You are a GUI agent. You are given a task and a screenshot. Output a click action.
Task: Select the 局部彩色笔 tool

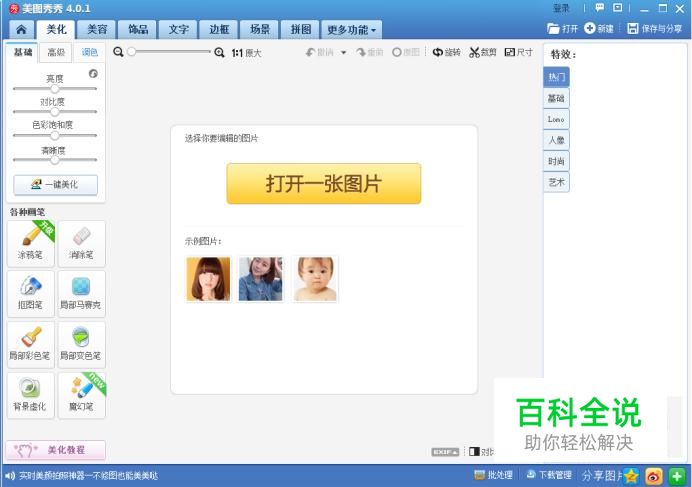coord(30,345)
